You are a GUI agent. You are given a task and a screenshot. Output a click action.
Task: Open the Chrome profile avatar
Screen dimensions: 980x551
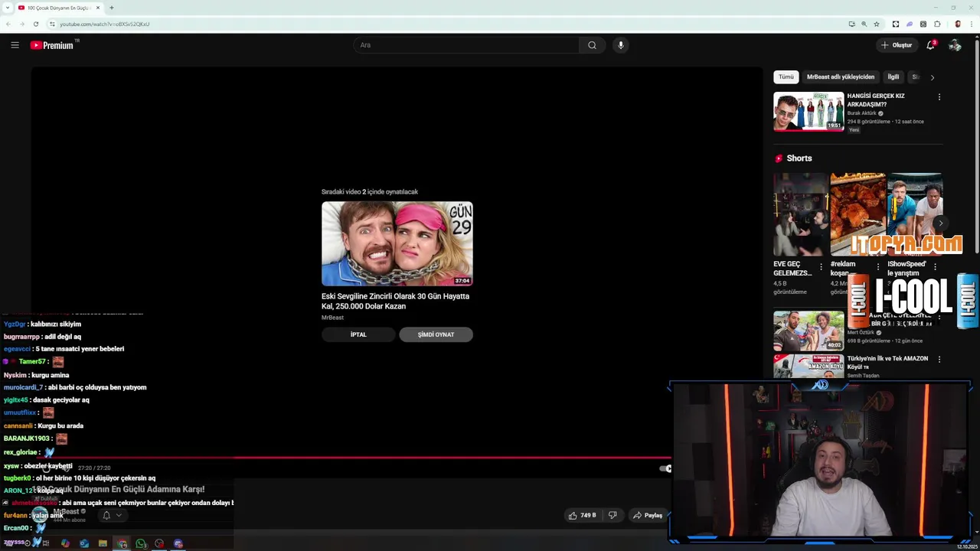(957, 24)
